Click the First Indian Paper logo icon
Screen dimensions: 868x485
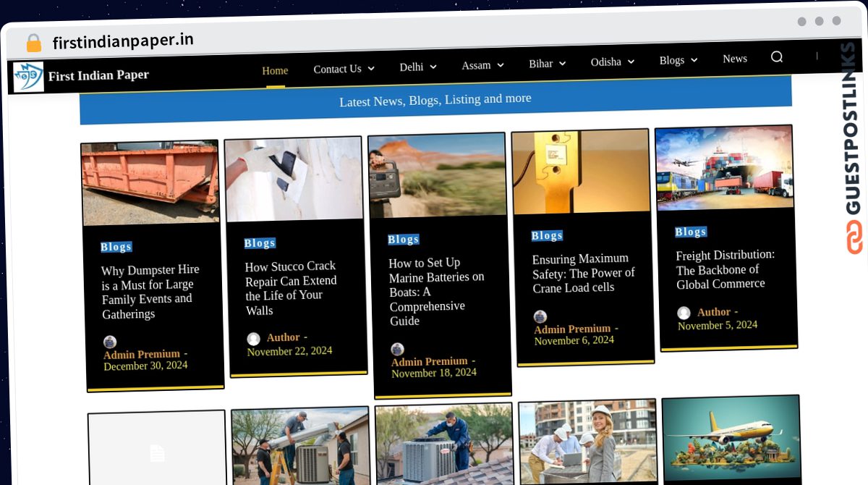(x=28, y=77)
